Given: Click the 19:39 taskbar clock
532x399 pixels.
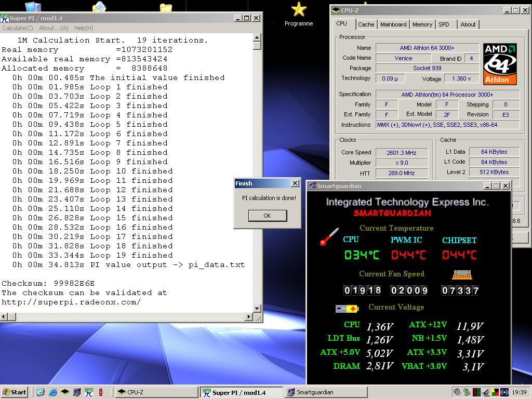Looking at the screenshot, I should tap(519, 392).
